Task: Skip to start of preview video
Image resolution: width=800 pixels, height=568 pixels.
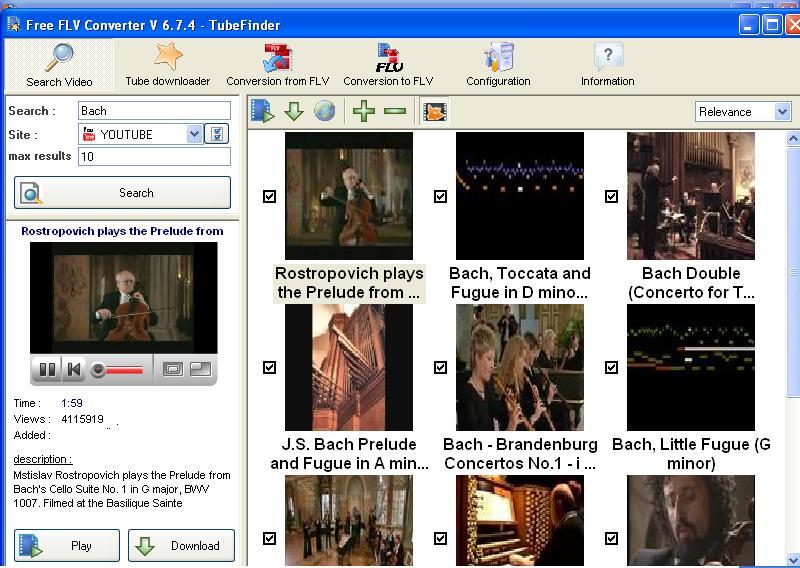Action: (74, 369)
